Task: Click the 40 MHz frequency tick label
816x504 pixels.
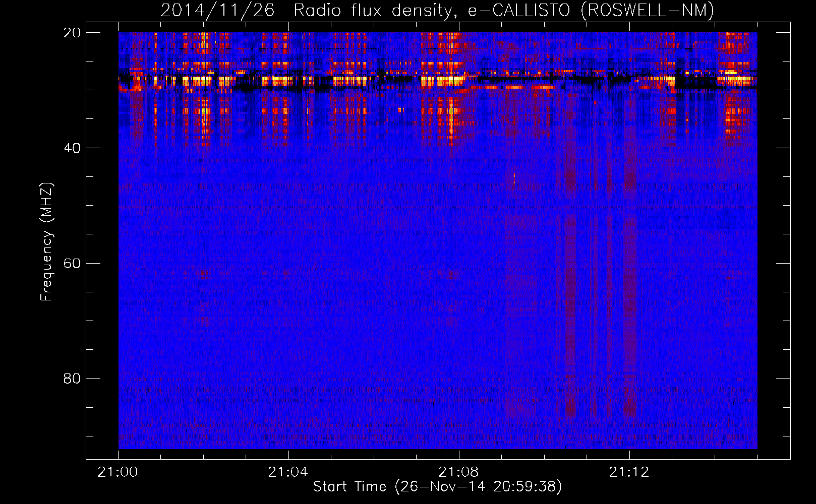Action: [72, 148]
